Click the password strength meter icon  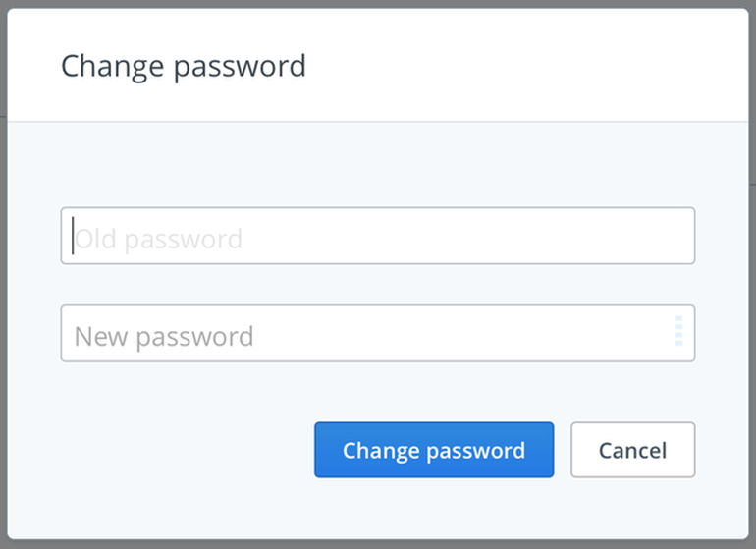click(678, 332)
